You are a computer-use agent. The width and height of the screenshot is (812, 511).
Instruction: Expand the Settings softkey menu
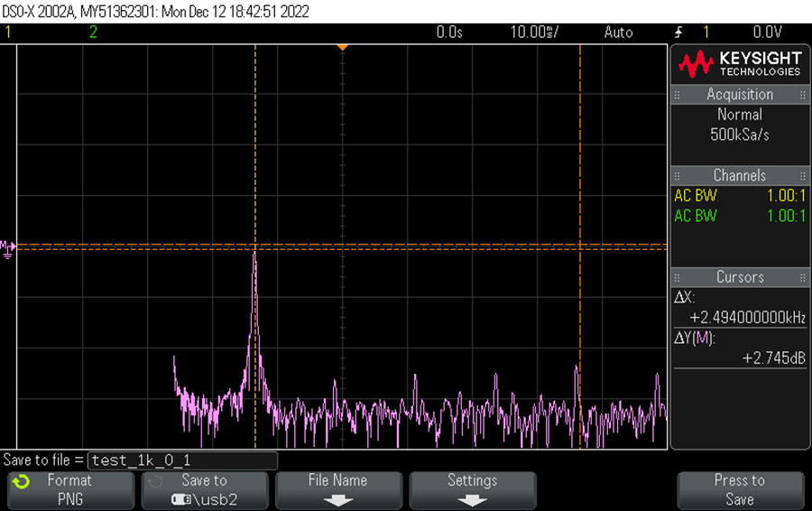pyautogui.click(x=472, y=489)
